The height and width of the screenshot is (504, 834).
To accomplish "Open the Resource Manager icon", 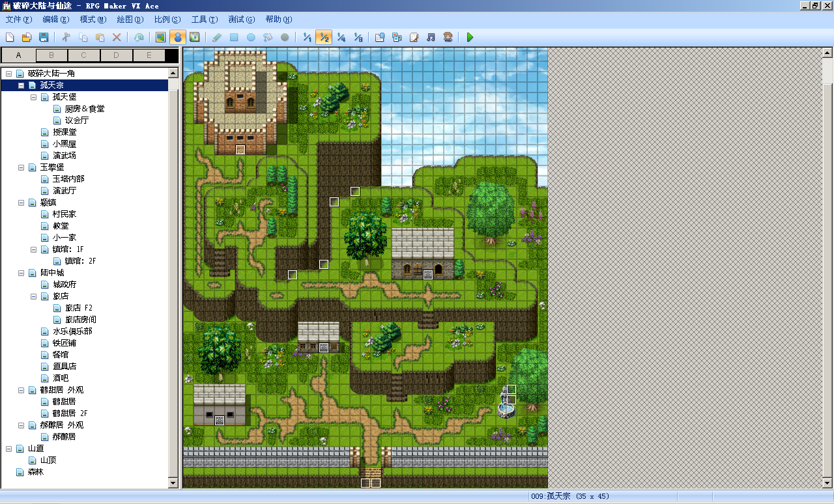I will [397, 37].
